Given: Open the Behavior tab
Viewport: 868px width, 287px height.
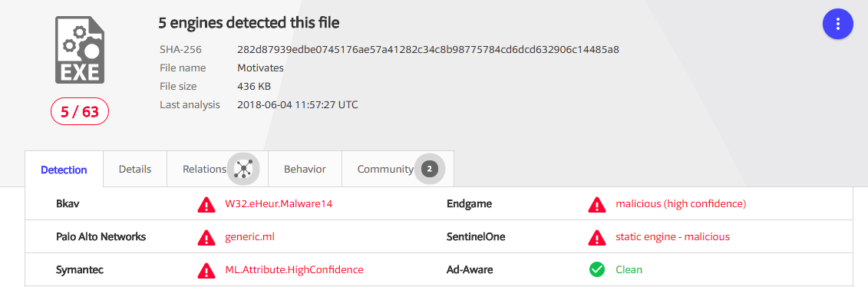Looking at the screenshot, I should (x=305, y=169).
